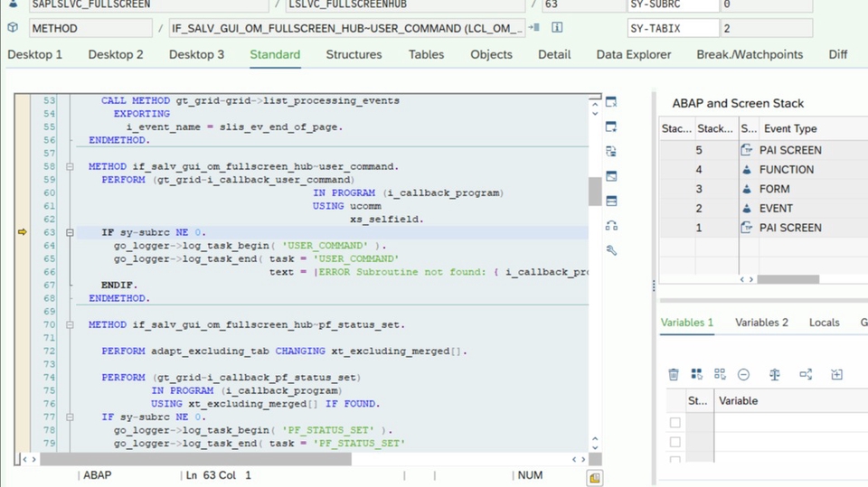The width and height of the screenshot is (868, 487).
Task: Select the Standard tab
Action: tap(275, 54)
